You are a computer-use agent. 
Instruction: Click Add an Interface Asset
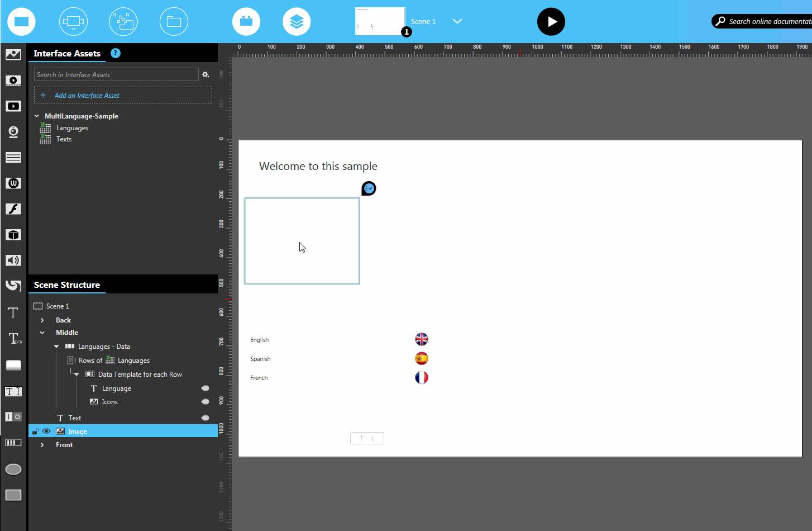point(122,95)
